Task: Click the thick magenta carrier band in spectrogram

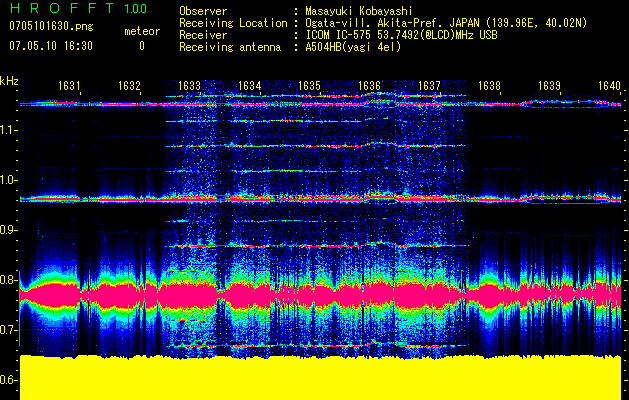Action: point(321,296)
